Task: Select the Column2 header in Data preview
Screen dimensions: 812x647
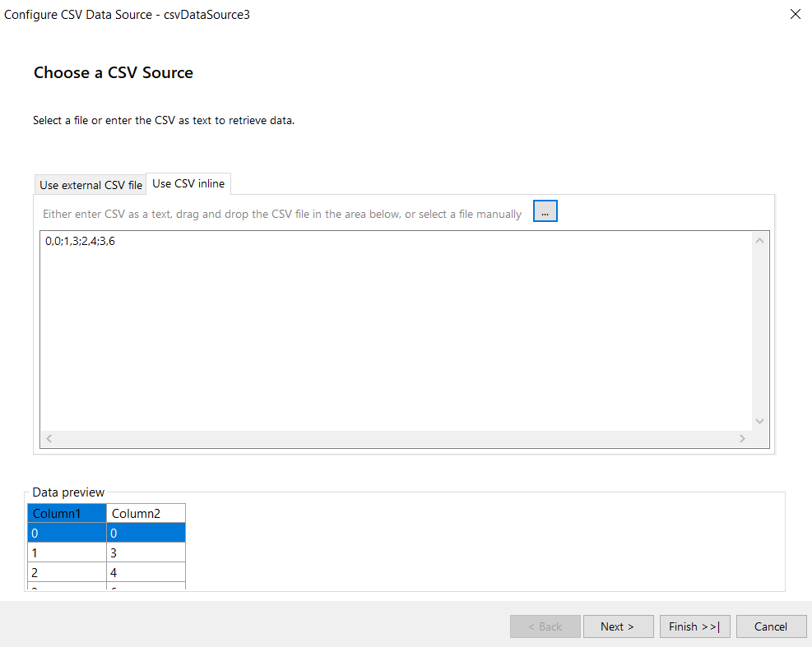Action: 146,513
